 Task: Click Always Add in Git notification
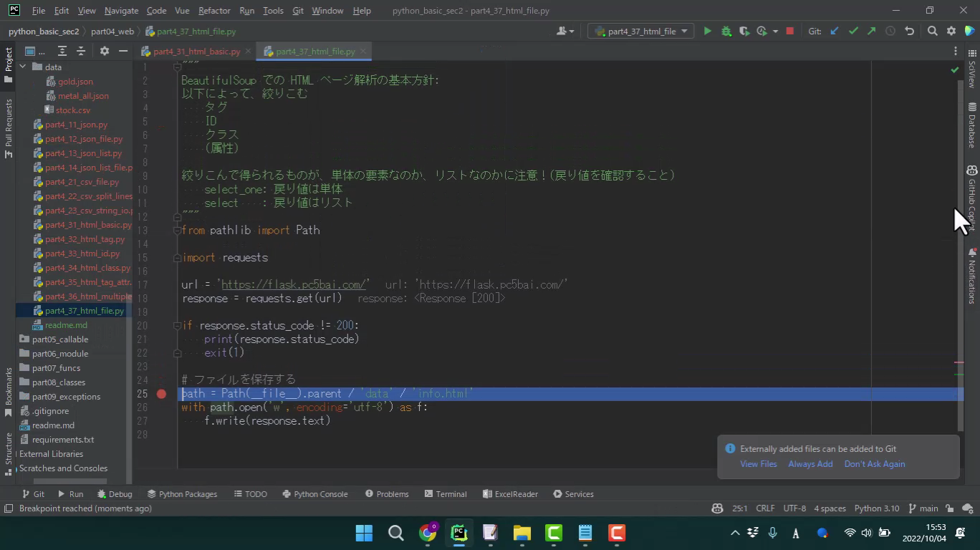pyautogui.click(x=810, y=464)
